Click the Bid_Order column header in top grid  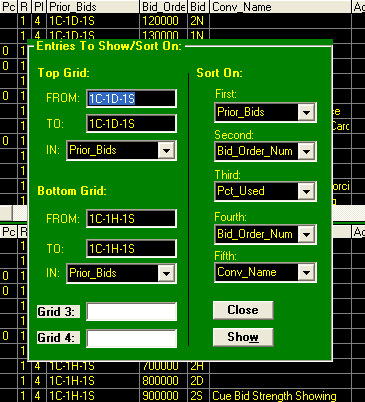(x=163, y=7)
